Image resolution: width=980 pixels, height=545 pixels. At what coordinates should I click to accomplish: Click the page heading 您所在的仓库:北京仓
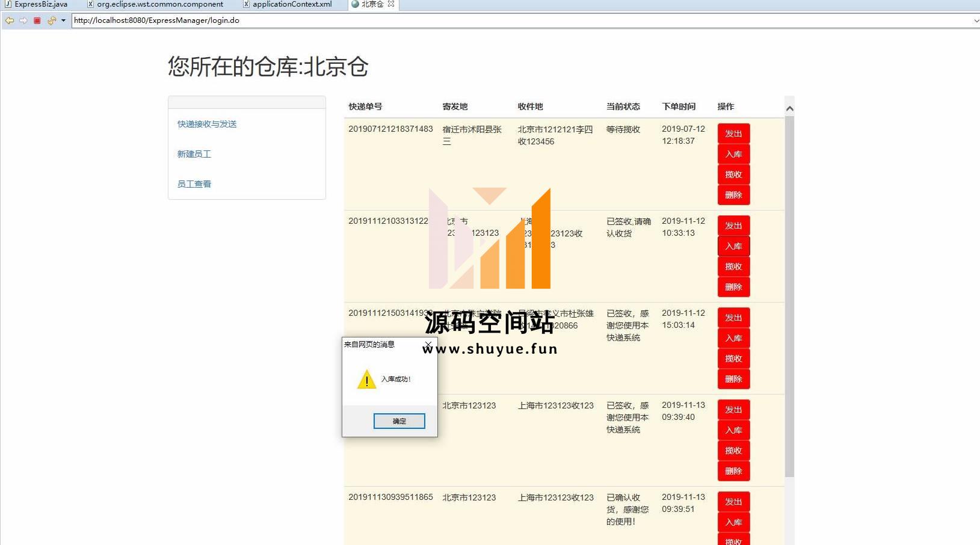[x=268, y=66]
